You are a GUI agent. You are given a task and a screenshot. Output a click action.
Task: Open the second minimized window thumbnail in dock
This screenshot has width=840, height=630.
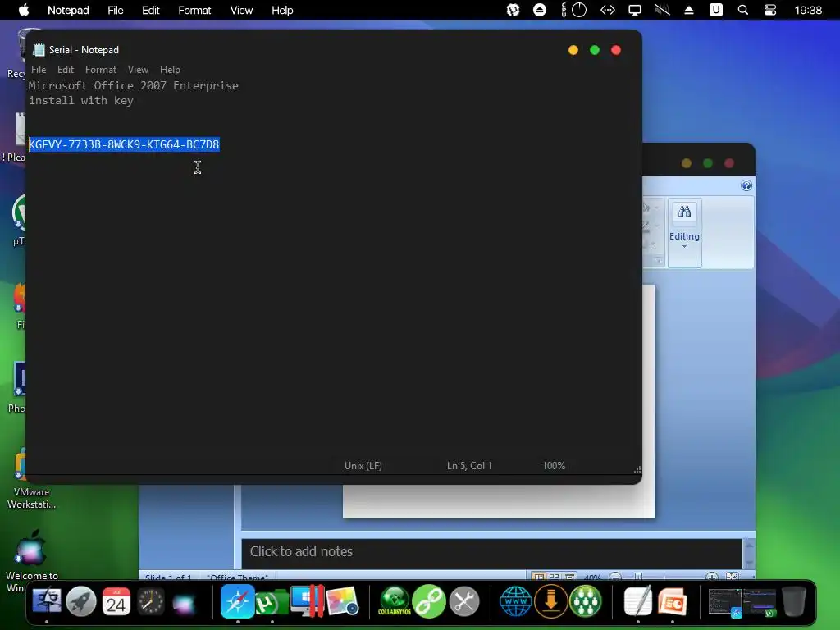[760, 603]
